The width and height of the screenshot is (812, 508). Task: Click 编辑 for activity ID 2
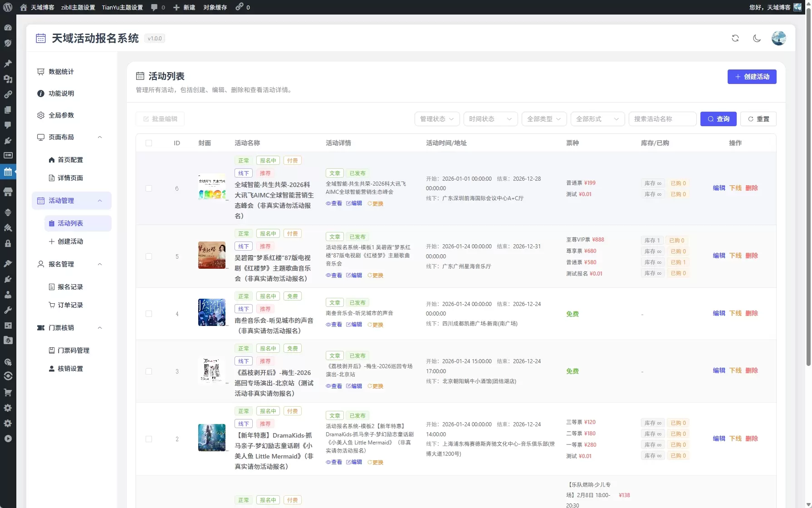(x=719, y=439)
